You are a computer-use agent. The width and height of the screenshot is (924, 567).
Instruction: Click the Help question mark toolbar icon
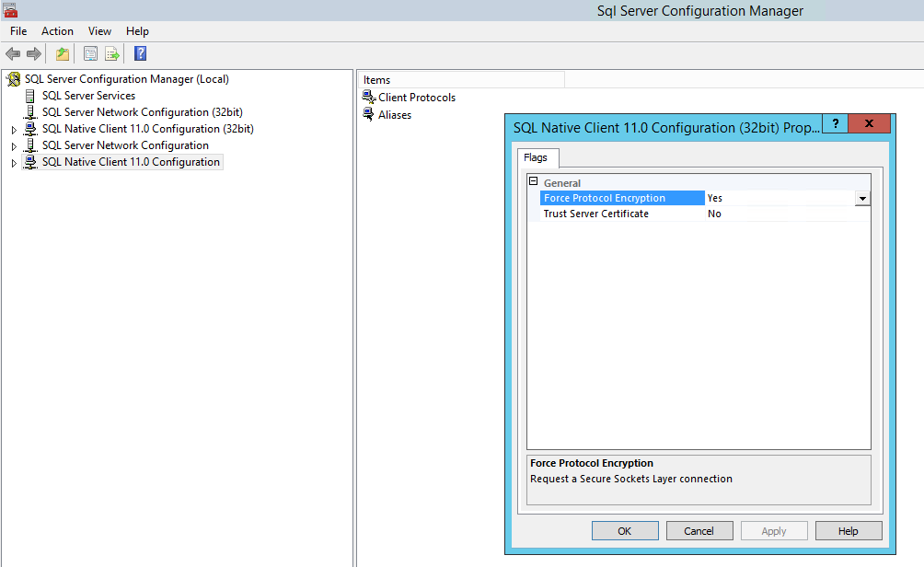click(x=139, y=53)
